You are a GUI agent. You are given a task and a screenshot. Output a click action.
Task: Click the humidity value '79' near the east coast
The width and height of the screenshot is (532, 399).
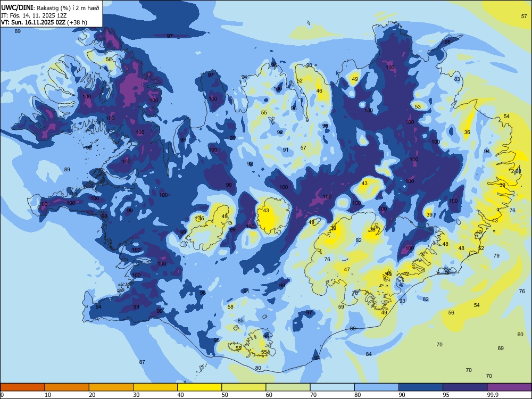coord(496,255)
